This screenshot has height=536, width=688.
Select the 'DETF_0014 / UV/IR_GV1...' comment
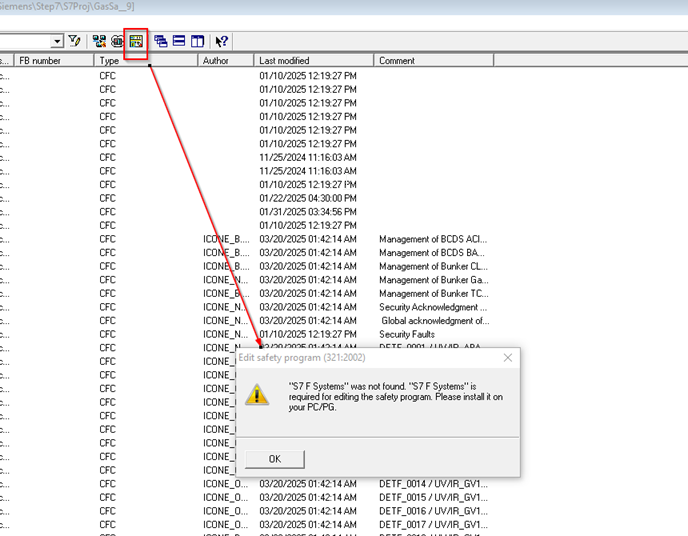coord(434,484)
